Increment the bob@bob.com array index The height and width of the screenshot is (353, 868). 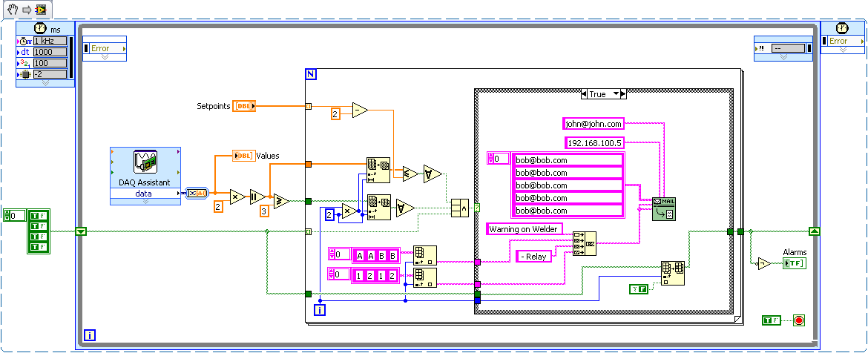click(x=490, y=155)
